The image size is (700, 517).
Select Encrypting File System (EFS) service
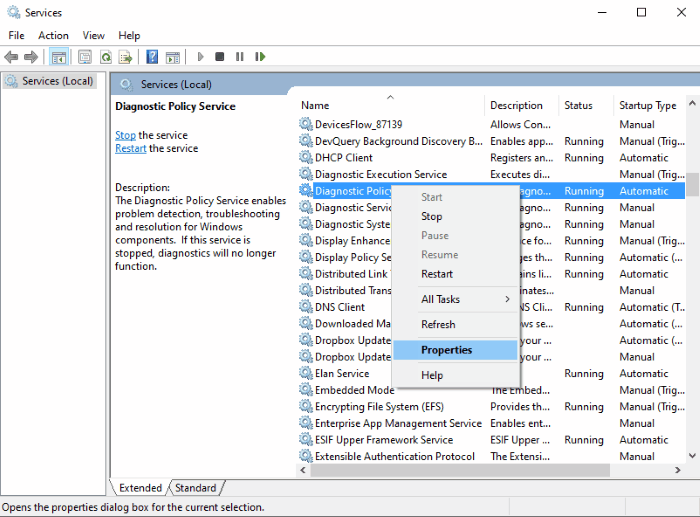click(492, 407)
